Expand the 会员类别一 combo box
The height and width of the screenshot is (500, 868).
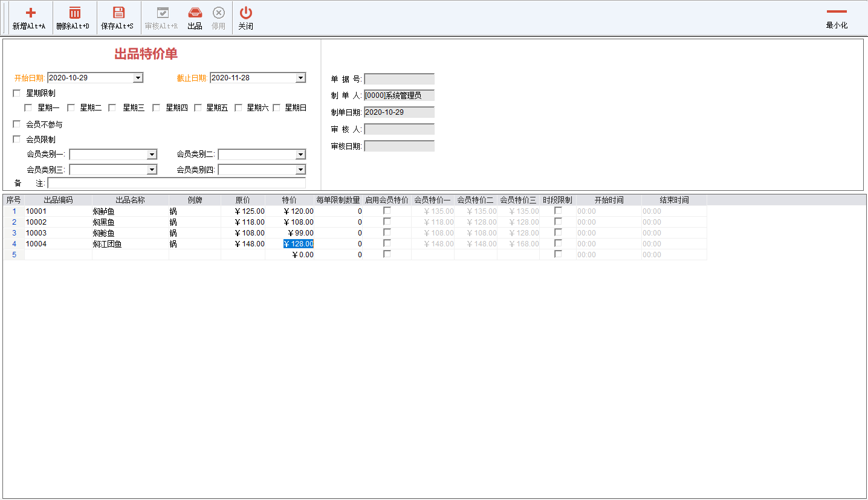pos(152,155)
